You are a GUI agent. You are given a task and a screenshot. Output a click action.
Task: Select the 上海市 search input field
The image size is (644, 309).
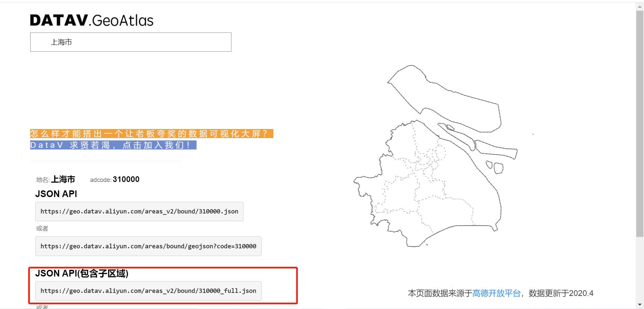(130, 42)
